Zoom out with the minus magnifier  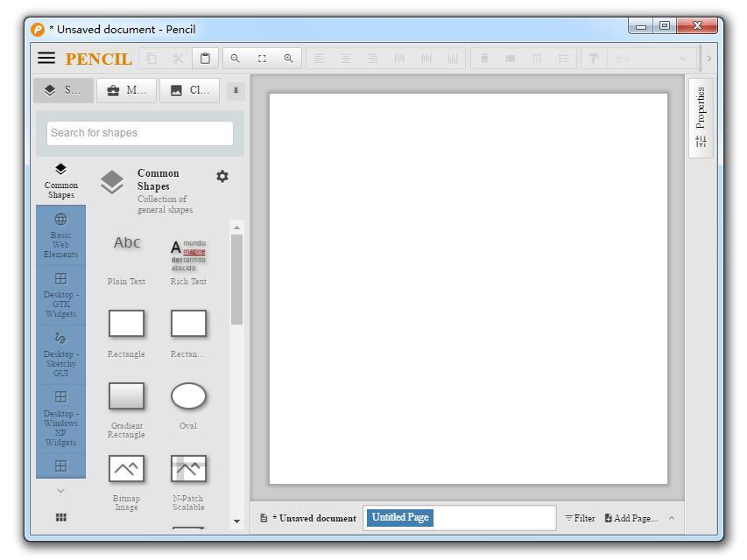click(x=235, y=59)
